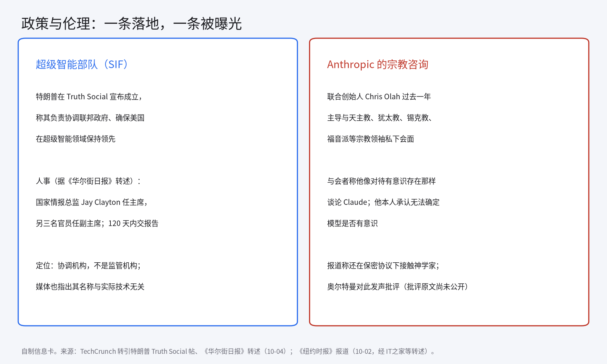607x364 pixels.
Task: Click the line '与会者称他像对待有意识存在那样'
Action: pyautogui.click(x=381, y=181)
